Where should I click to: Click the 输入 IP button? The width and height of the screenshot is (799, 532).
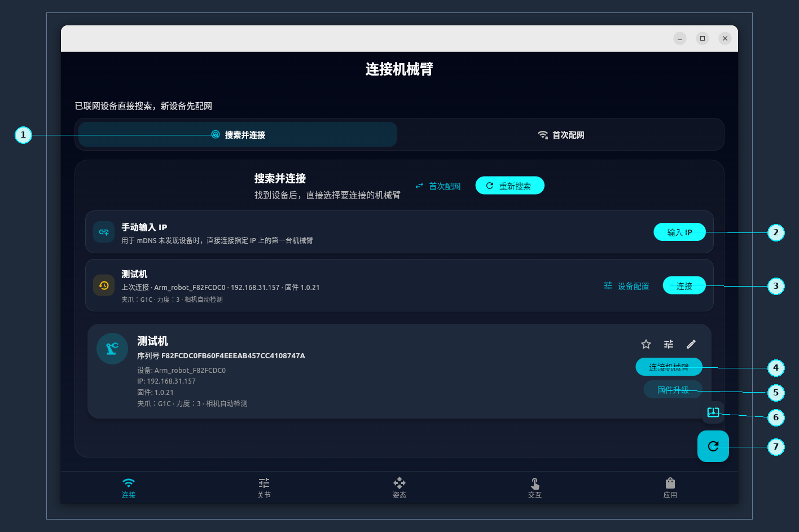[x=679, y=232]
